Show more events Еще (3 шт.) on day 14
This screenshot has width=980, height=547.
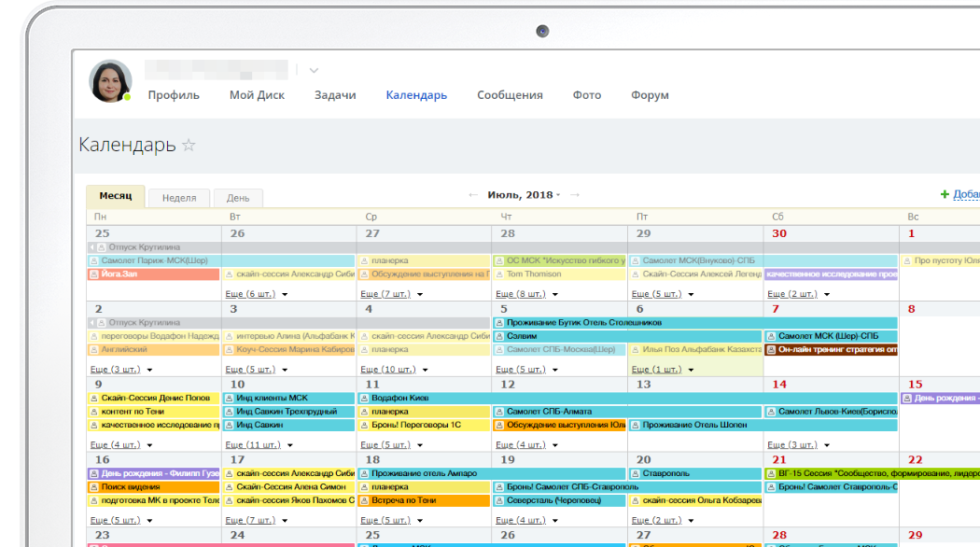point(799,445)
